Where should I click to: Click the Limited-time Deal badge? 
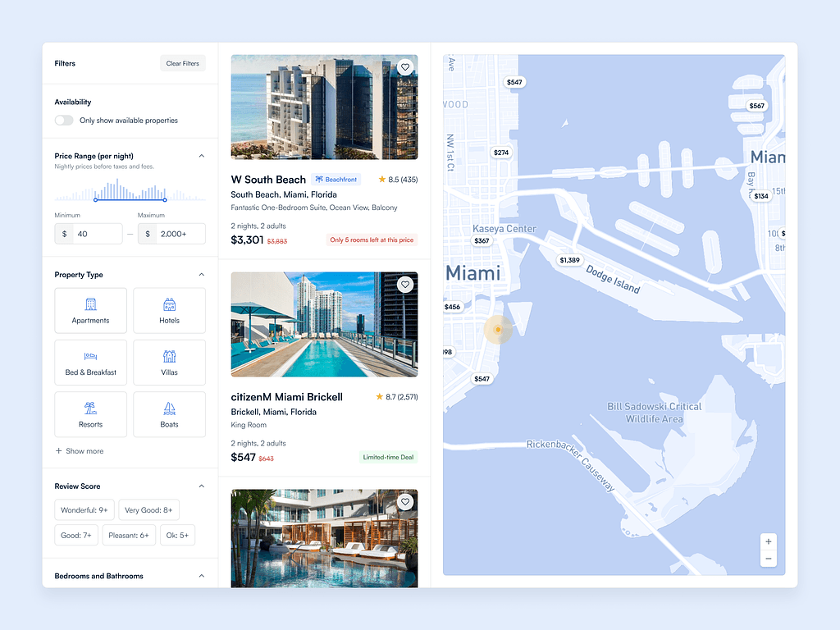pos(388,457)
